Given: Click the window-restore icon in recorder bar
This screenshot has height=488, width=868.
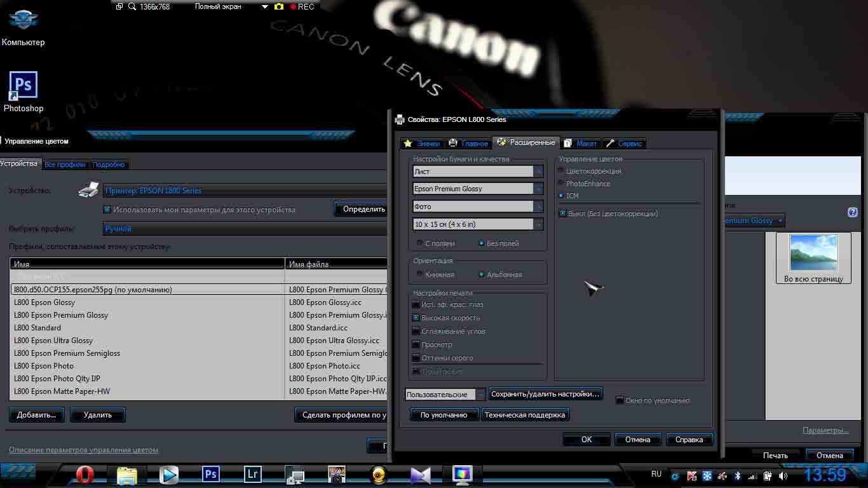Looking at the screenshot, I should click(x=119, y=6).
